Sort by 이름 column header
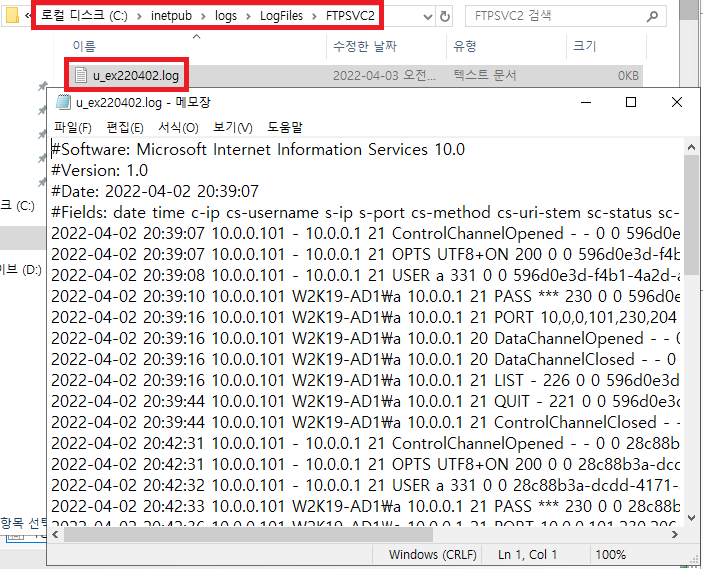Image resolution: width=703 pixels, height=569 pixels. (x=84, y=46)
